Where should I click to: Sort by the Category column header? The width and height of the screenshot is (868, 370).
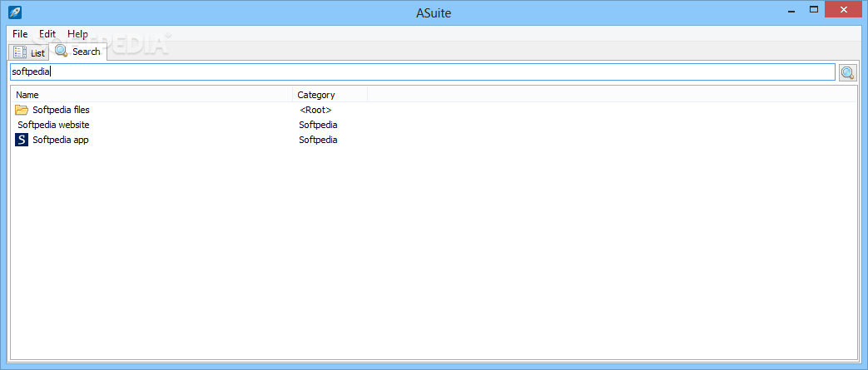click(330, 95)
